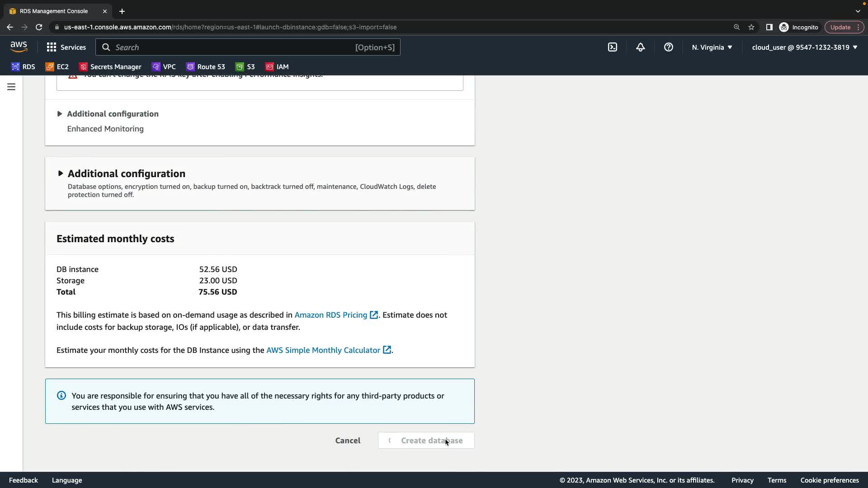Click the Amazon RDS Pricing link

click(331, 315)
